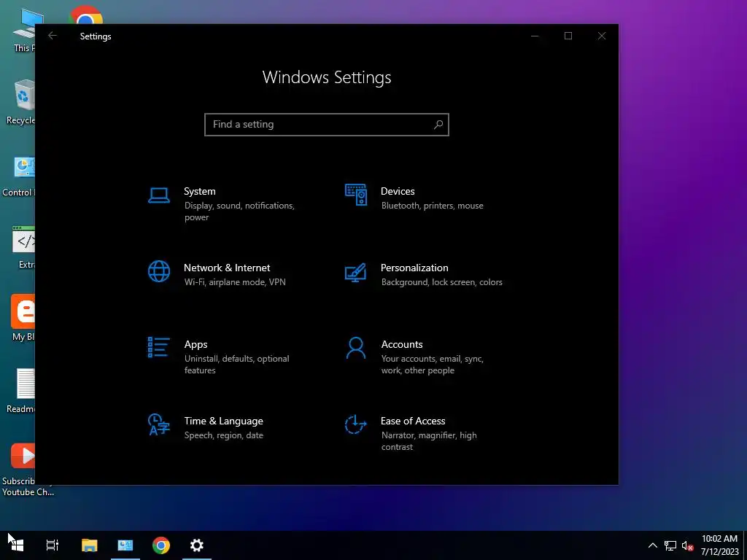Click 'Speech, region, date' text

(223, 435)
